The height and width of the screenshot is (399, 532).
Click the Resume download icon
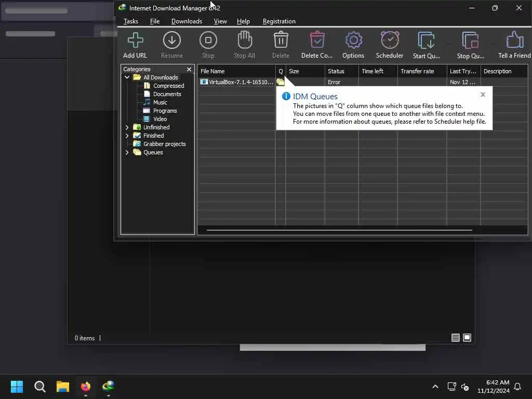[x=171, y=41]
